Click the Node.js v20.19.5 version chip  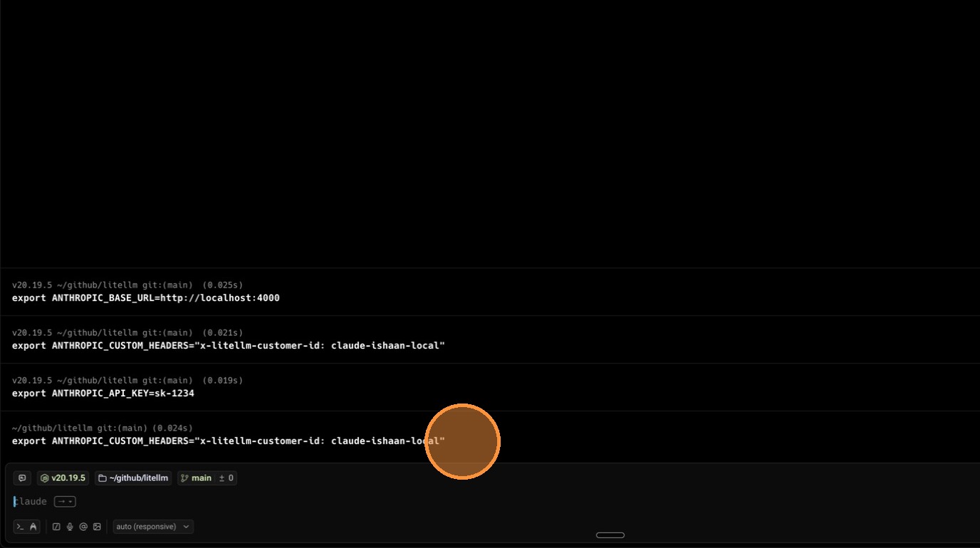coord(63,478)
